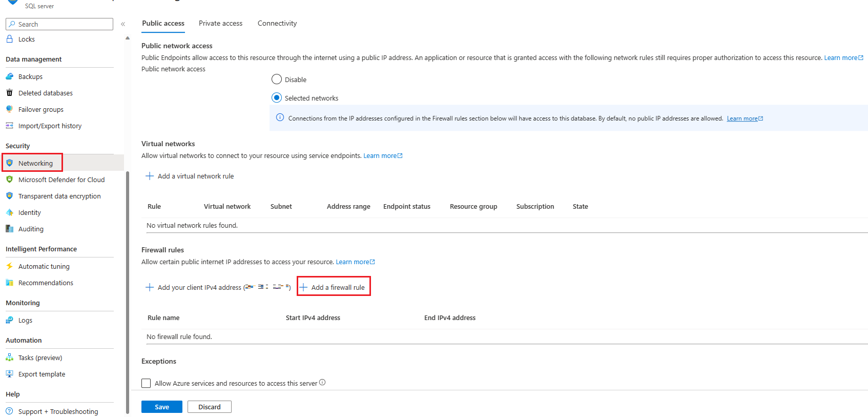This screenshot has height=417, width=868.
Task: Click the Microsoft Defender for Cloud icon
Action: point(9,180)
